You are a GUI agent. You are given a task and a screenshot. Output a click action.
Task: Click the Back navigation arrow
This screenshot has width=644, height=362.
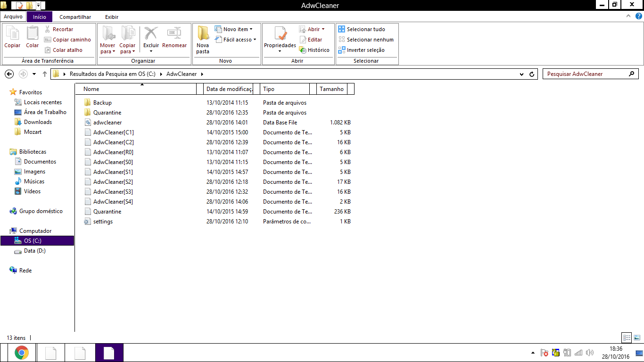click(x=9, y=74)
